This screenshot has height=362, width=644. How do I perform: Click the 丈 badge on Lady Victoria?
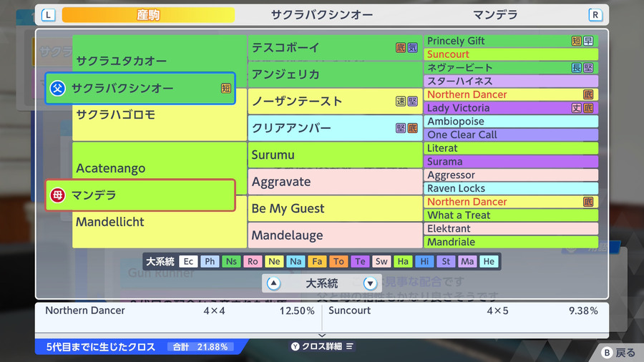[576, 108]
